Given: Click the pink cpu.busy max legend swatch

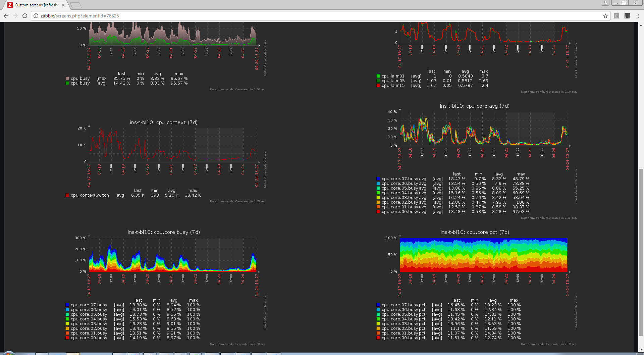Looking at the screenshot, I should tap(67, 79).
